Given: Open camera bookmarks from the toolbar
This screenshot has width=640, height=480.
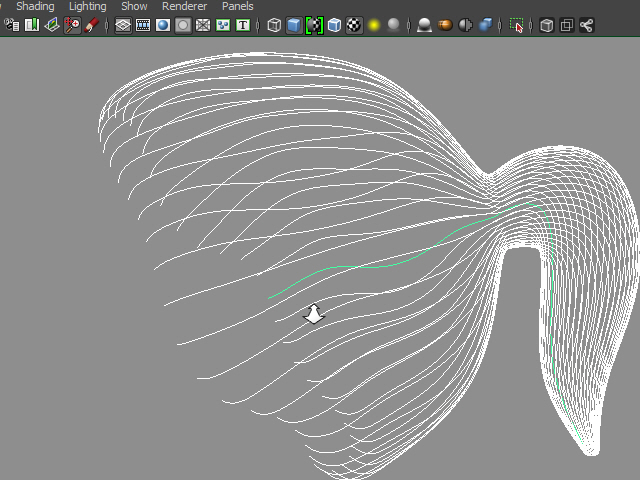Looking at the screenshot, I should [32, 25].
